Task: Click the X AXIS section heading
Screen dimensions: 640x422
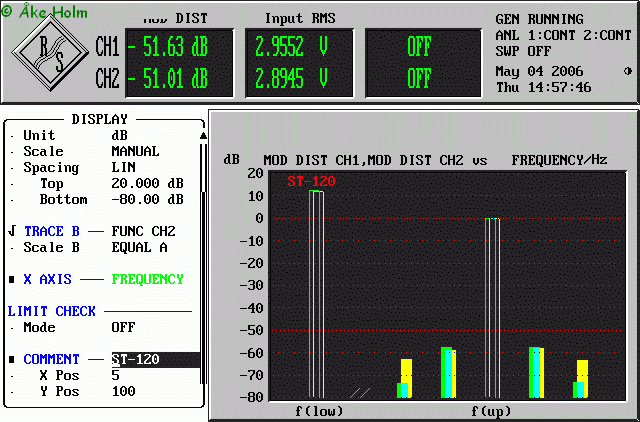Action: (x=48, y=280)
